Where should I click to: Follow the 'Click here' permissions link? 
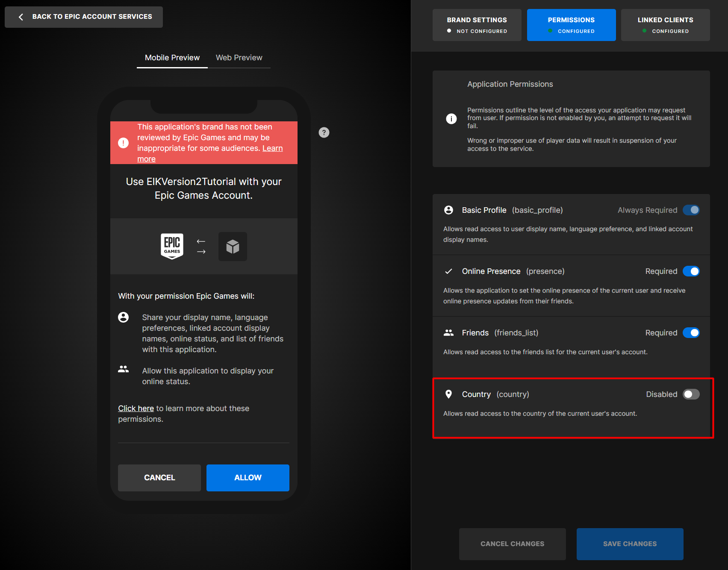coord(136,408)
